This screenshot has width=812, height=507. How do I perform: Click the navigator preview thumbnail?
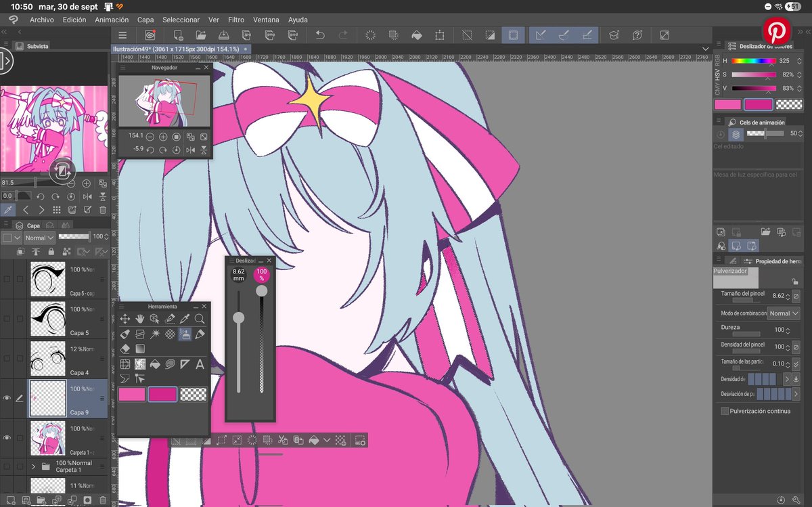coord(166,102)
